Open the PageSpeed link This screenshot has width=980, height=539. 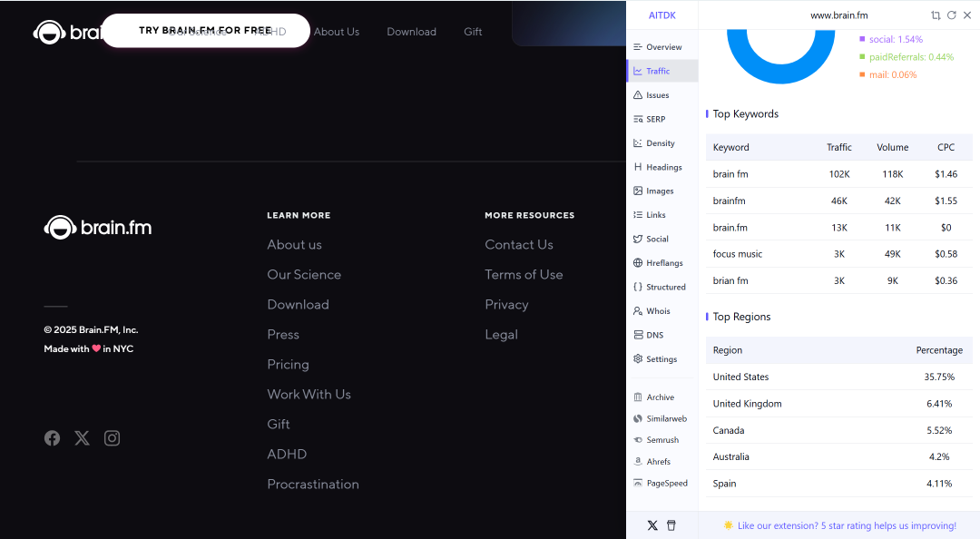pos(661,483)
